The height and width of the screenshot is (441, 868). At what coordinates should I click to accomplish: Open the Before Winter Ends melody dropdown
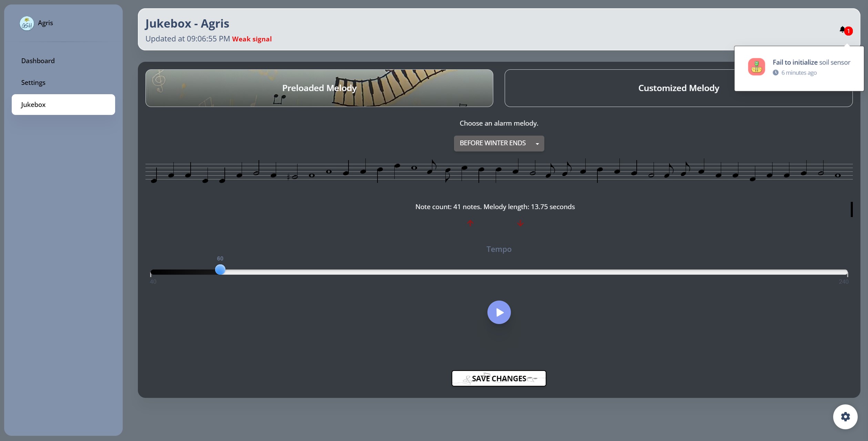[x=499, y=143]
